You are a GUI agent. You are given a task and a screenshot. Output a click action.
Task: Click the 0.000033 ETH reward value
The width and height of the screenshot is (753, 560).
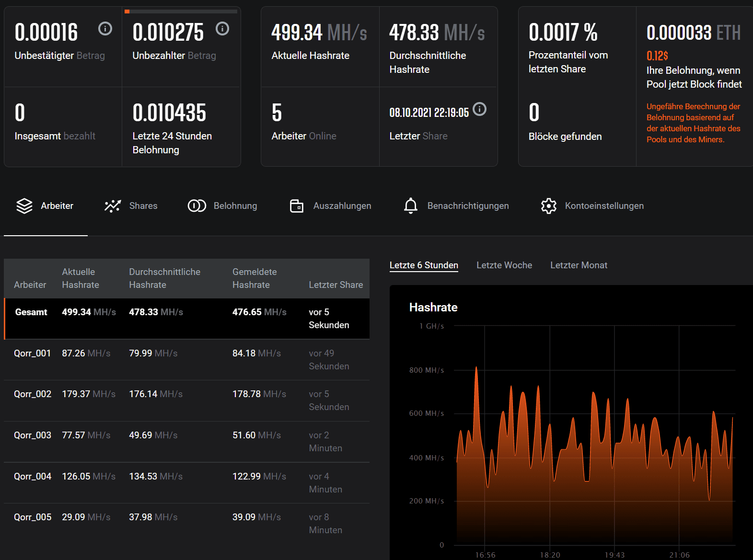coord(694,33)
